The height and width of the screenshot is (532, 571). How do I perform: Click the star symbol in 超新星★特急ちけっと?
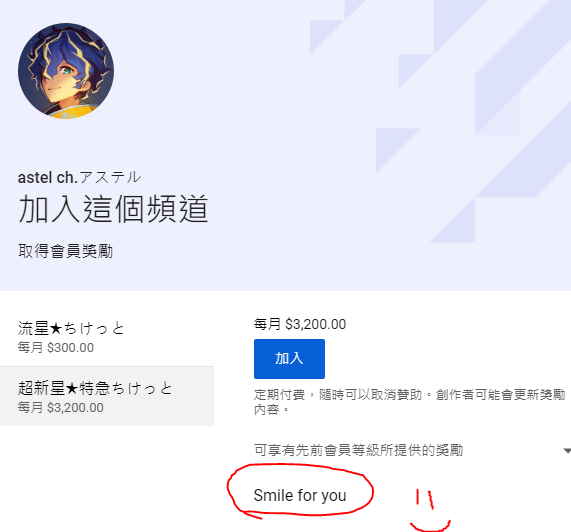click(72, 389)
